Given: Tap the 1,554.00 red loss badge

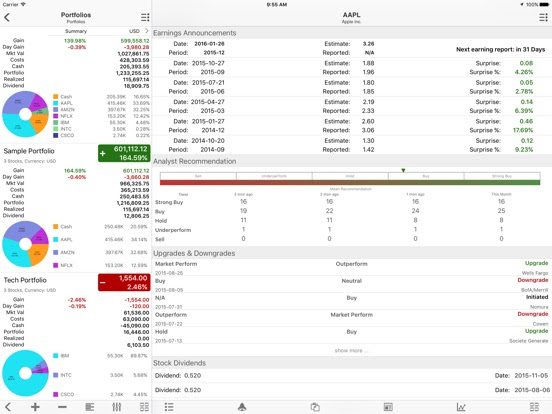Looking at the screenshot, I should click(x=124, y=282).
